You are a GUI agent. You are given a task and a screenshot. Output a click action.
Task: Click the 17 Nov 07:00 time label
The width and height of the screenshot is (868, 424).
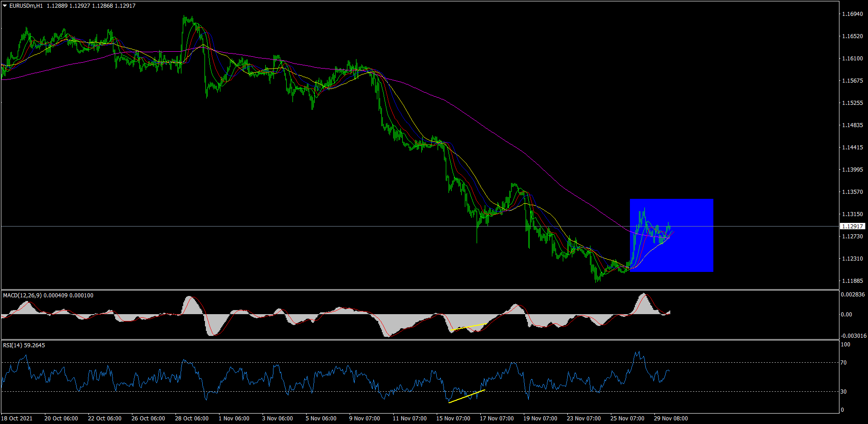coord(497,419)
